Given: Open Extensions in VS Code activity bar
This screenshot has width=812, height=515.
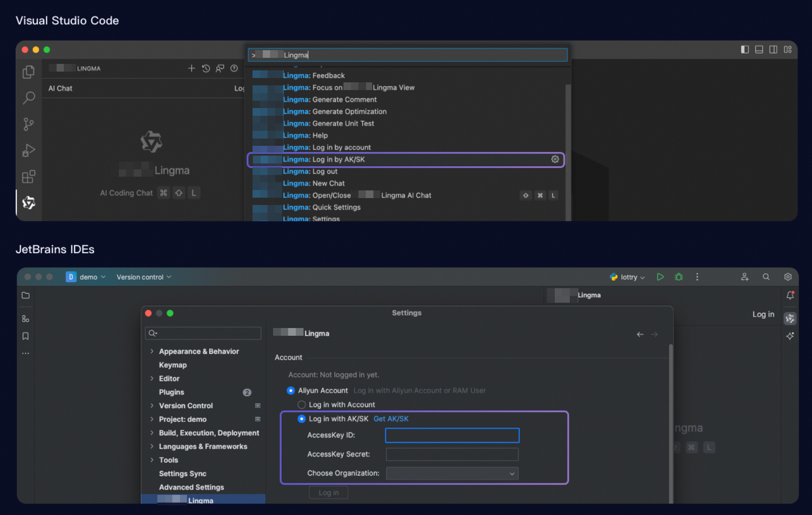Looking at the screenshot, I should click(29, 177).
